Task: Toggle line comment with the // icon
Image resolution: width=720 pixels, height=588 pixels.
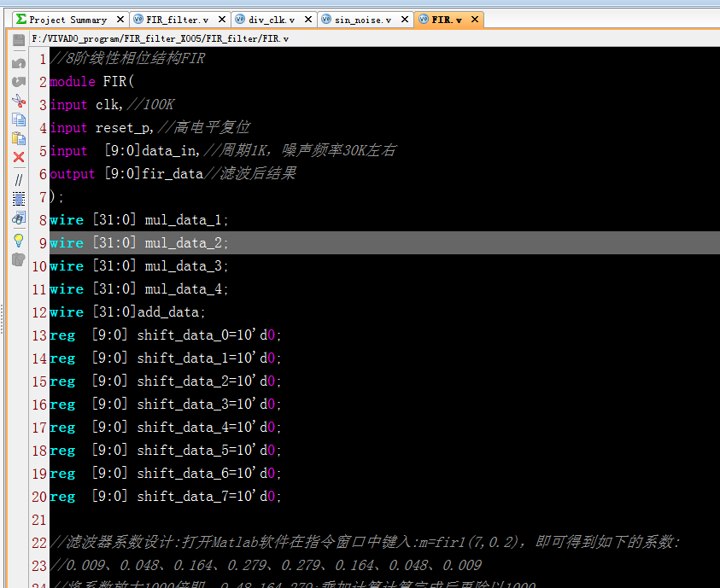Action: coord(18,180)
